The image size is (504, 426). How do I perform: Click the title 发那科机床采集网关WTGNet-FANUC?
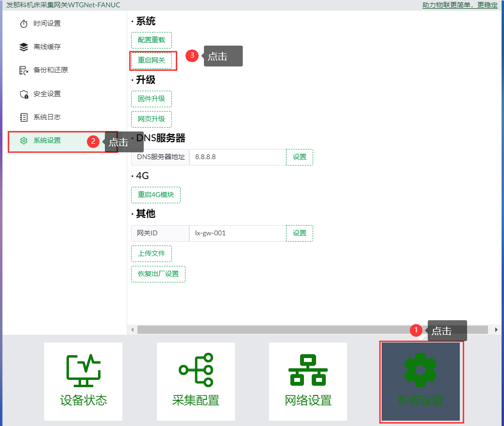click(63, 5)
